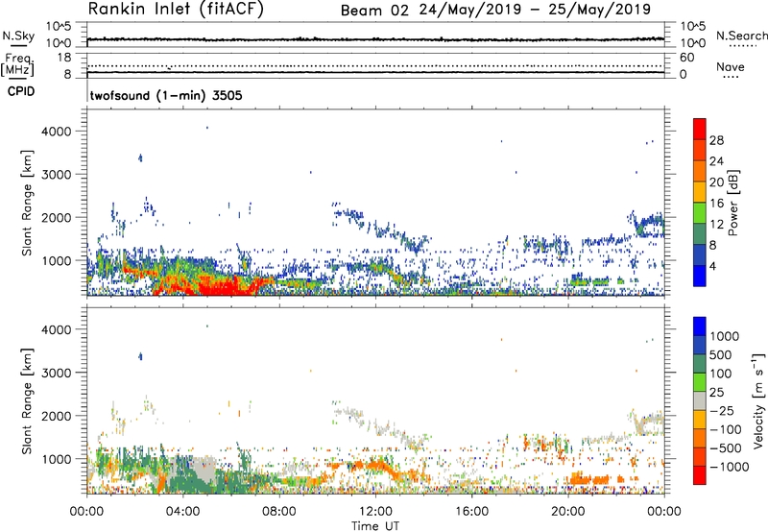Screen dimensions: 768x532
Task: Click the 'Beam 02' label in the header
Action: coord(374,10)
